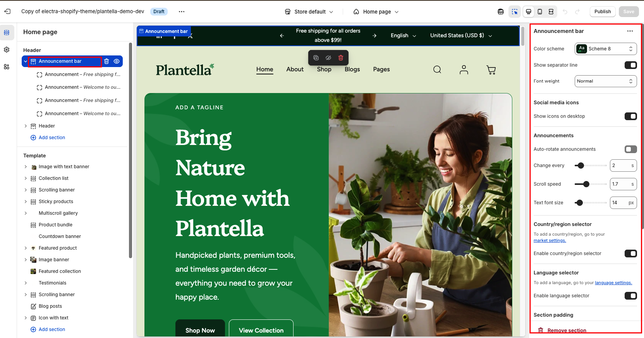Viewport: 644px width, 338px height.
Task: Disable Show separator line toggle
Action: (630, 65)
